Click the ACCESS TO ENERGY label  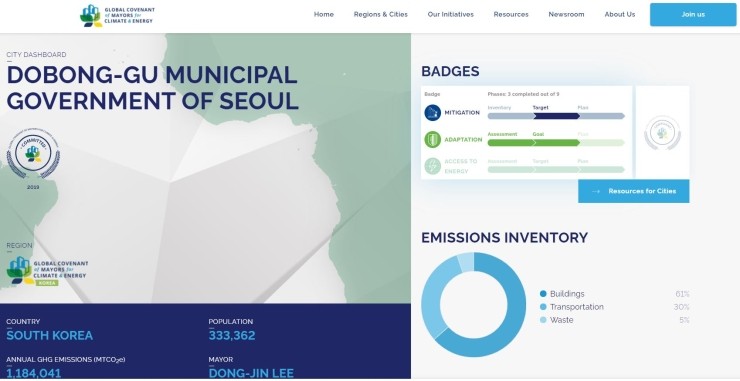(461, 166)
